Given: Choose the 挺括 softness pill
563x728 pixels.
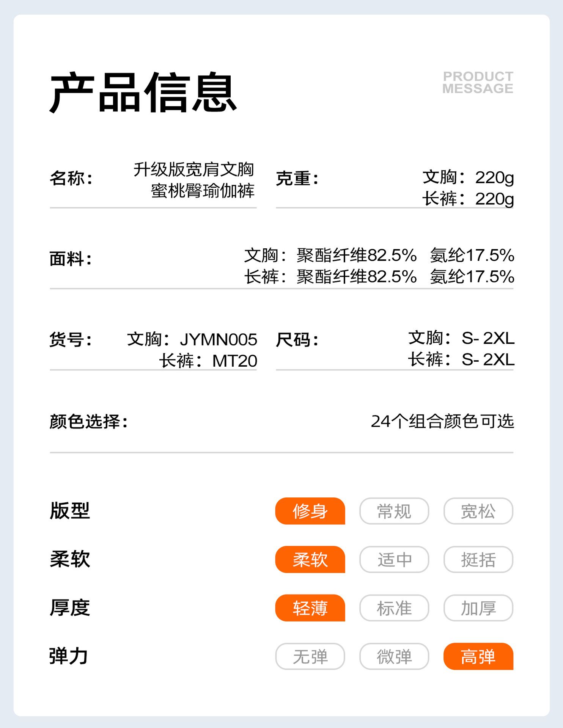Looking at the screenshot, I should click(x=478, y=560).
